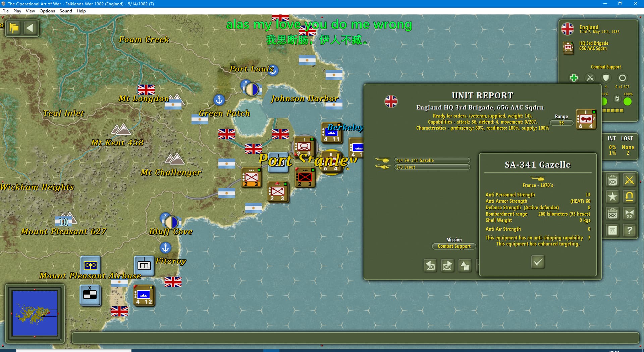Select the infantry unit counter west of Port Stanley
The height and width of the screenshot is (352, 644).
tap(252, 177)
